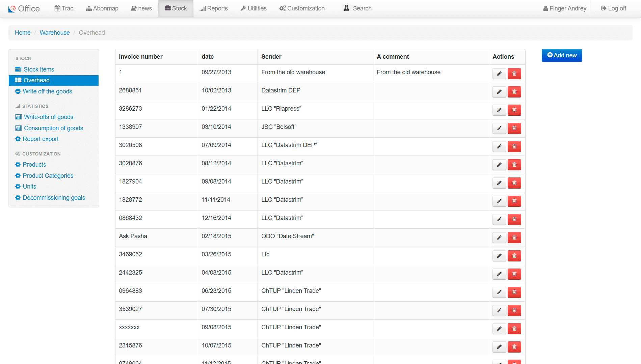Edit the Ask Pasha invoice row
Image resolution: width=641 pixels, height=364 pixels.
tap(499, 237)
